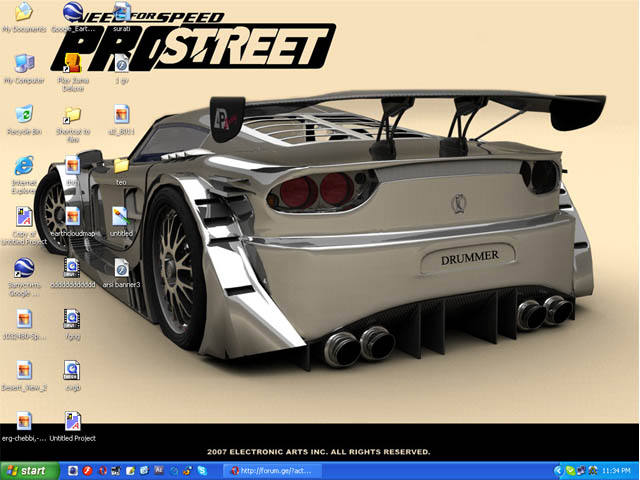The image size is (640, 480).
Task: Expand hidden system tray icons arrow
Action: pyautogui.click(x=558, y=471)
